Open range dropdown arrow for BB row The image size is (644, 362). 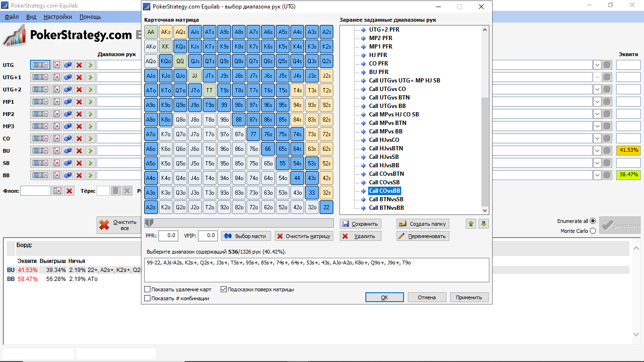click(x=597, y=175)
